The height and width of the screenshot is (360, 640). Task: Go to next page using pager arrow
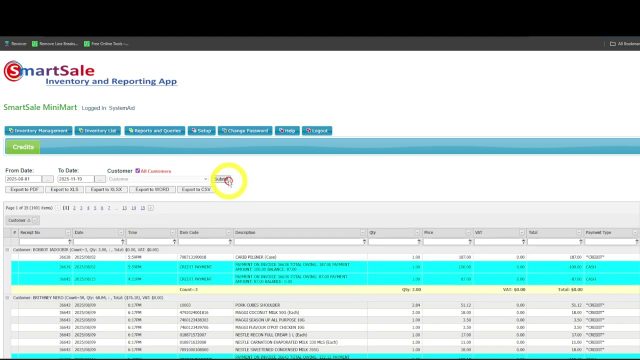pyautogui.click(x=151, y=208)
